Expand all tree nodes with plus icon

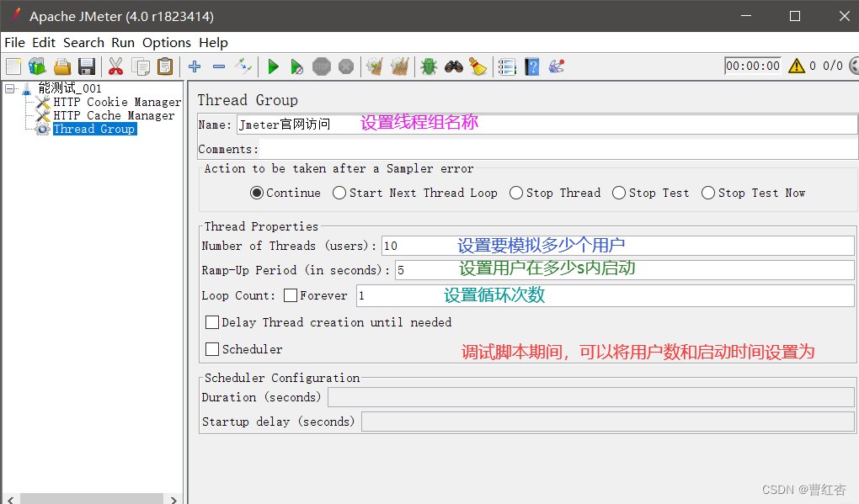(x=195, y=66)
